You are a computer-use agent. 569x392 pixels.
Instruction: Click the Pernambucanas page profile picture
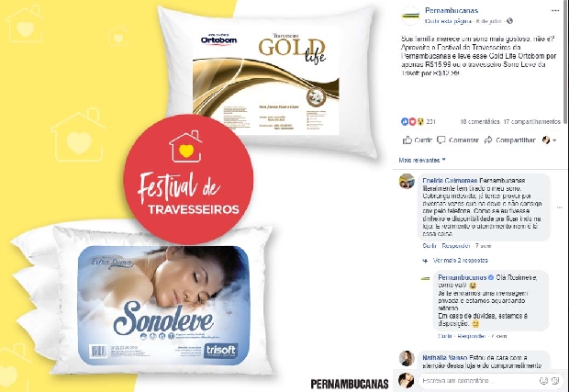click(410, 16)
